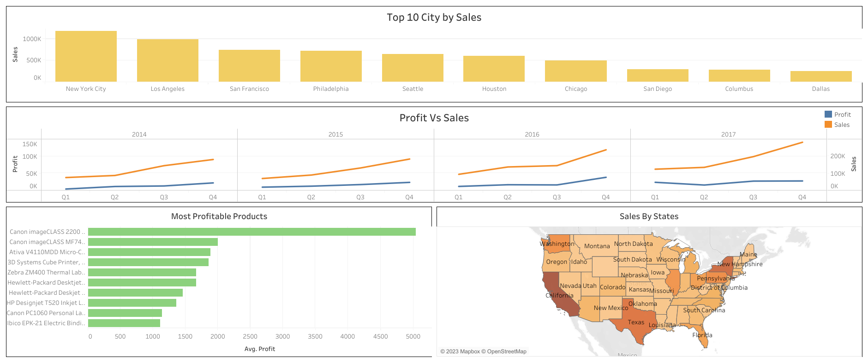This screenshot has width=868, height=363.
Task: Click the 'South Carolina' map label
Action: (704, 310)
